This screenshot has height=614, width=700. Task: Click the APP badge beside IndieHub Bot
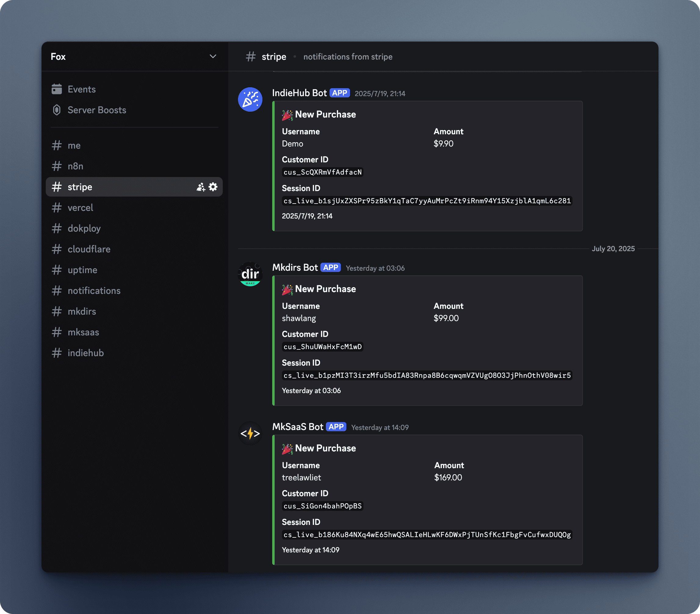tap(339, 92)
